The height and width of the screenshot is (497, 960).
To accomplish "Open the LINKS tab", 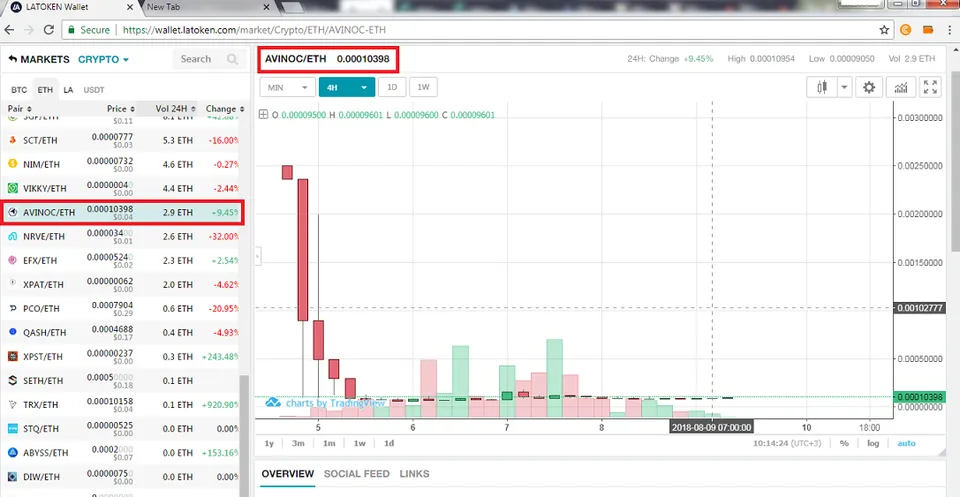I will (x=414, y=474).
